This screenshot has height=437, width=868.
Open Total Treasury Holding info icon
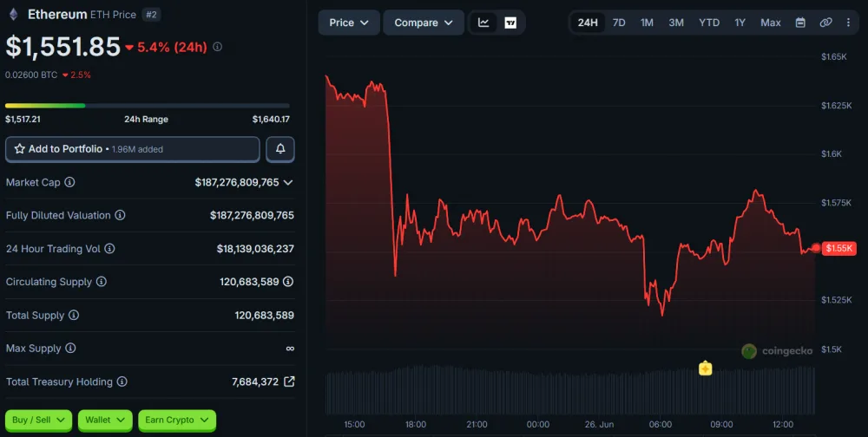pyautogui.click(x=122, y=382)
